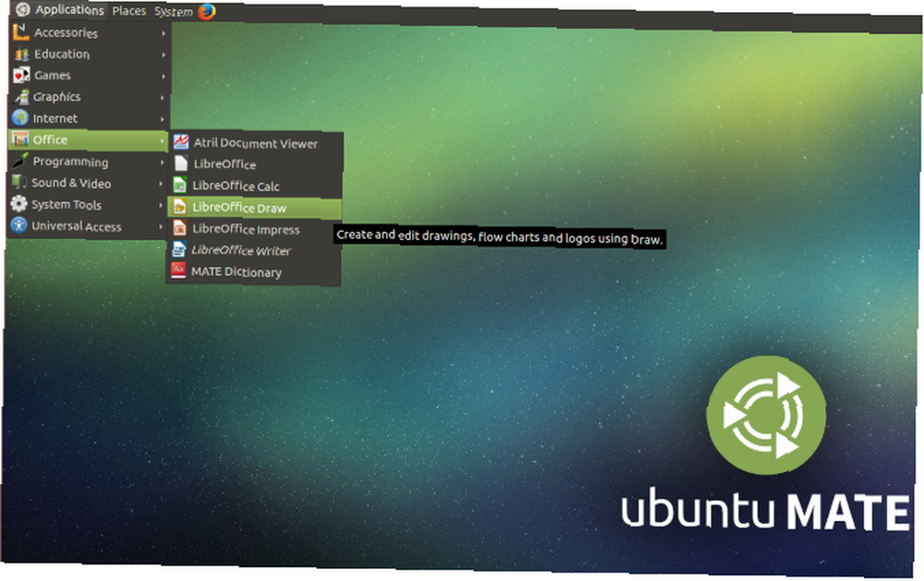Image resolution: width=924 pixels, height=581 pixels.
Task: Click the LibreOffice Calc spreadsheet icon
Action: coord(180,185)
